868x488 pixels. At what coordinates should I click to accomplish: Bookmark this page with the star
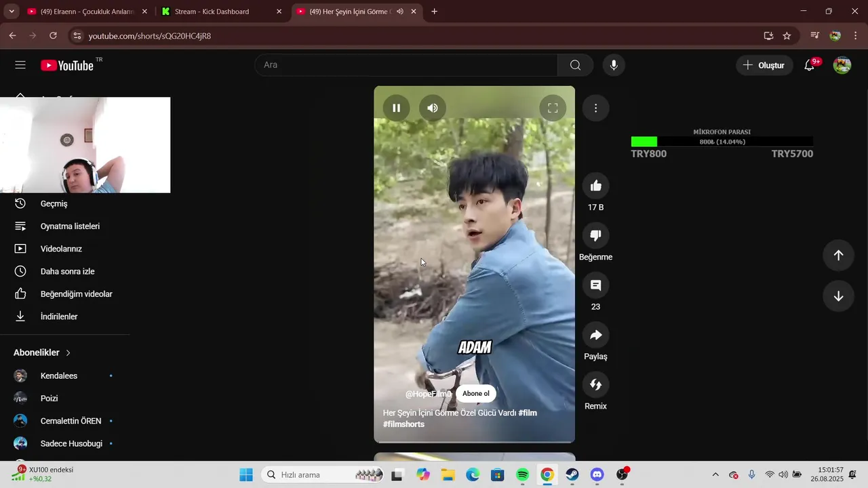(787, 36)
